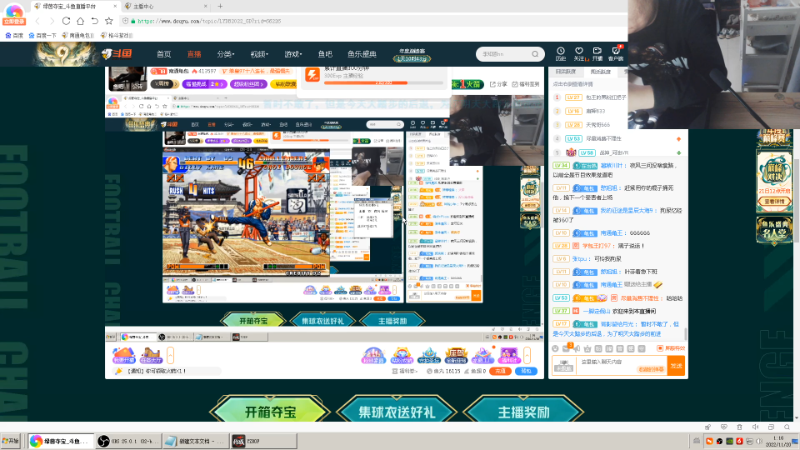Screen dimensions: 800x450
Task: Open the emoji picker in the chat toolbar
Action: point(555,348)
